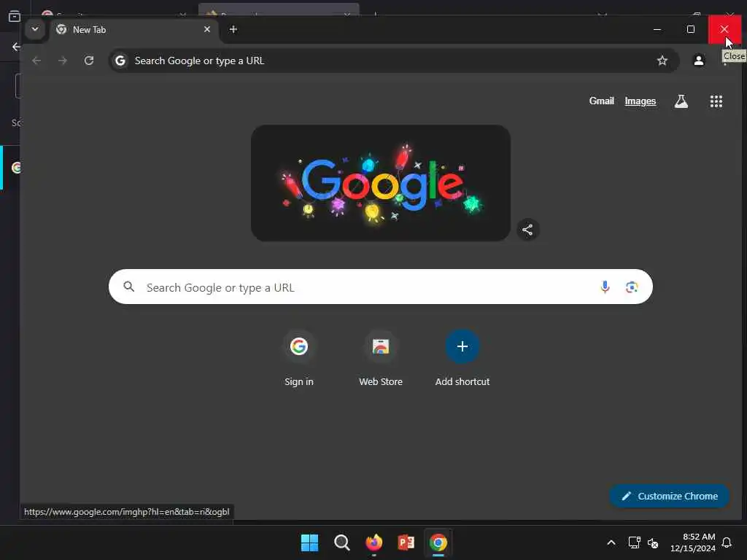Image resolution: width=747 pixels, height=560 pixels.
Task: Close the New Tab tab
Action: (207, 29)
